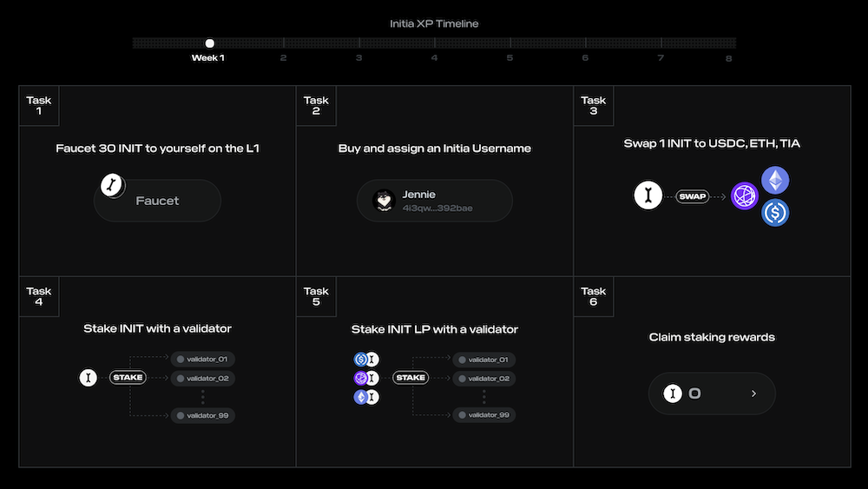Open the Task 1 tab label

pyautogui.click(x=39, y=106)
